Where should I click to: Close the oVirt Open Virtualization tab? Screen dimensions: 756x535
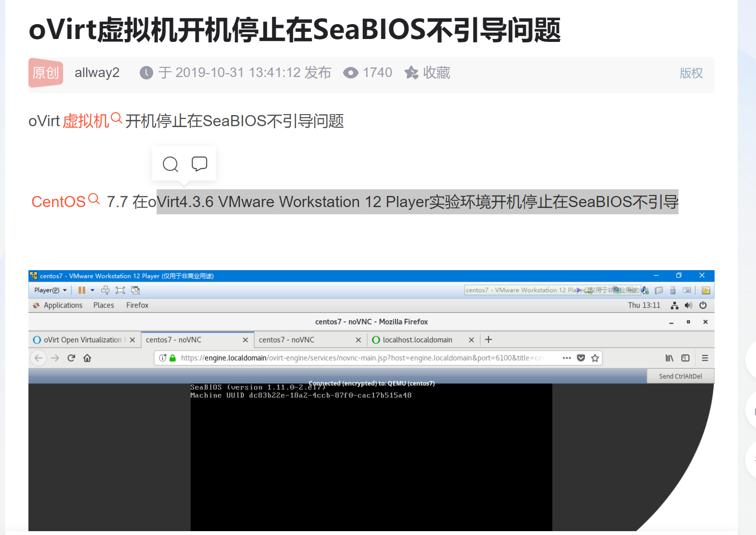[x=133, y=340]
